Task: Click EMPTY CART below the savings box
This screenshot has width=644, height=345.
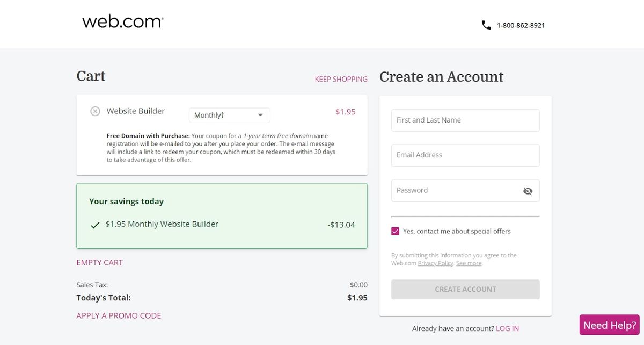Action: [99, 262]
